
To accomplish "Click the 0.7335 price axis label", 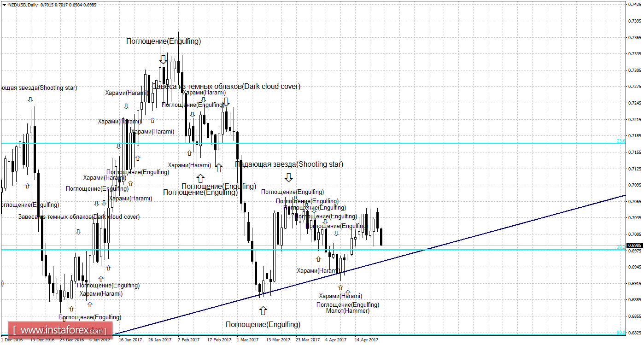I will point(634,54).
